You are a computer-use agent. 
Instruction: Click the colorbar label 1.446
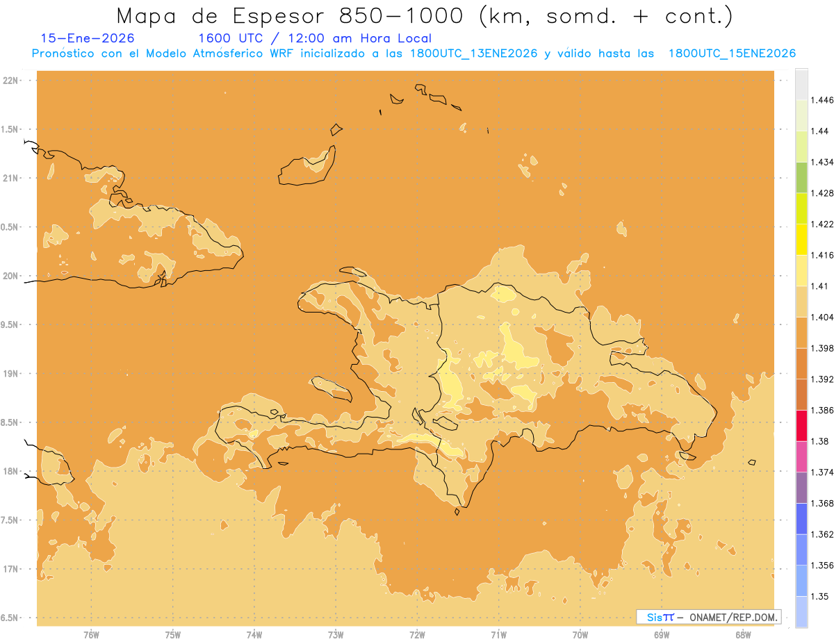pyautogui.click(x=822, y=100)
